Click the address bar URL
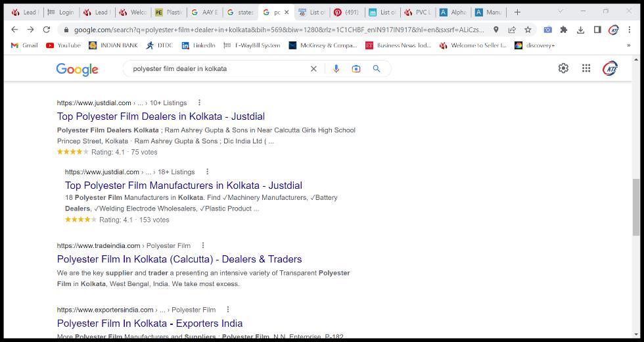This screenshot has width=644, height=342. [279, 30]
